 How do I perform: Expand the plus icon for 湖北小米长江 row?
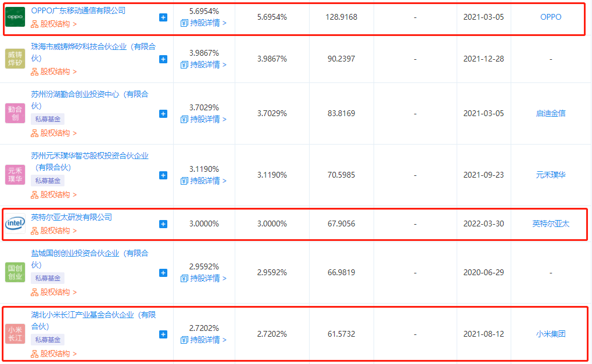163,334
